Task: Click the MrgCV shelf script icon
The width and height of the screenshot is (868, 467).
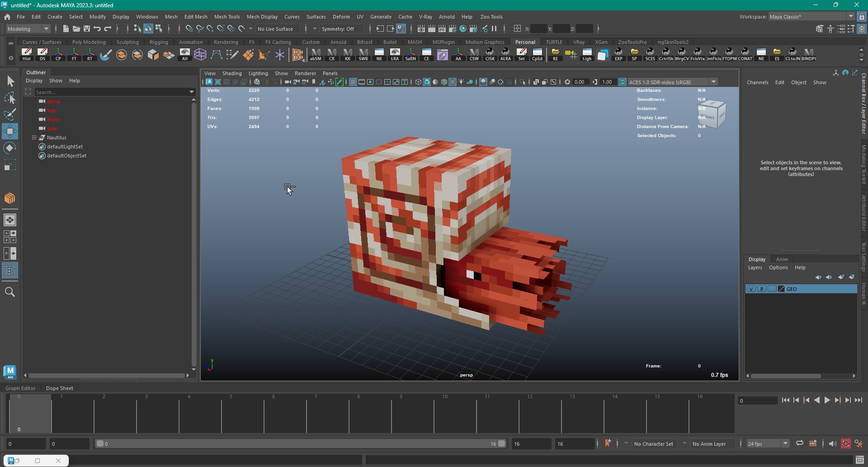Action: pyautogui.click(x=682, y=54)
